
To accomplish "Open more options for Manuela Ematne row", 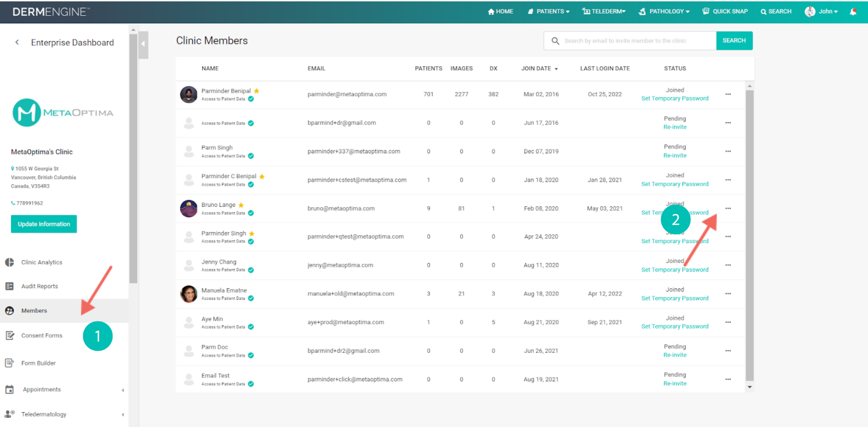I will tap(728, 293).
